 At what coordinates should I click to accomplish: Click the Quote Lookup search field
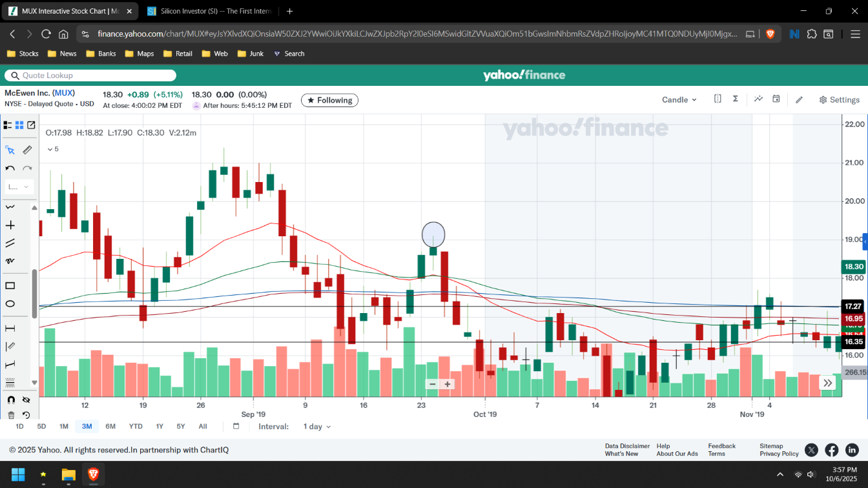(90, 76)
